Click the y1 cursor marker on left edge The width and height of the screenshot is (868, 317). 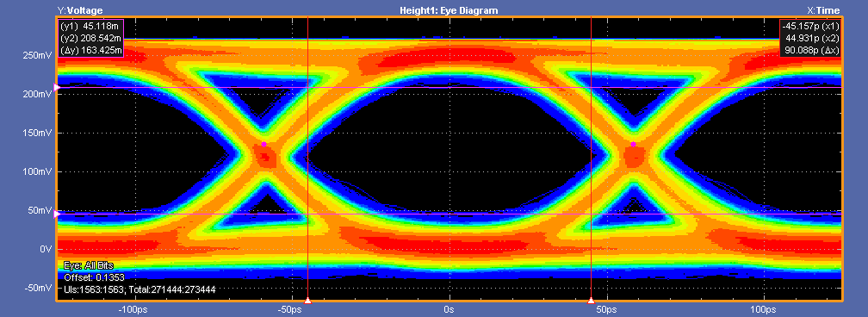tap(56, 214)
